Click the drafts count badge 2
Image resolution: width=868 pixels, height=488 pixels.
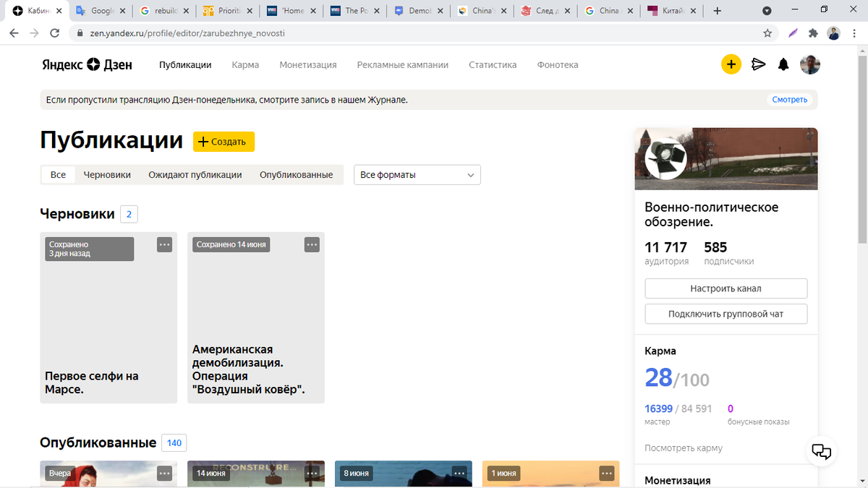(129, 214)
